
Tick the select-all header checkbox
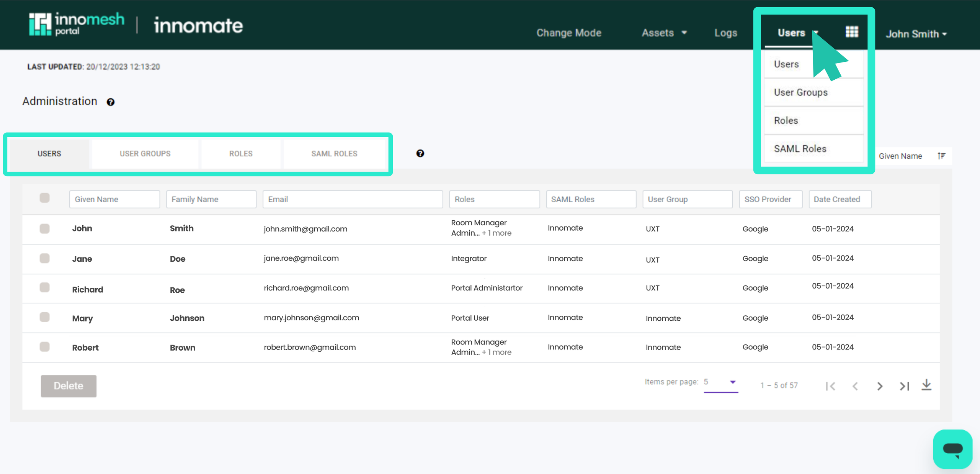[x=45, y=198]
